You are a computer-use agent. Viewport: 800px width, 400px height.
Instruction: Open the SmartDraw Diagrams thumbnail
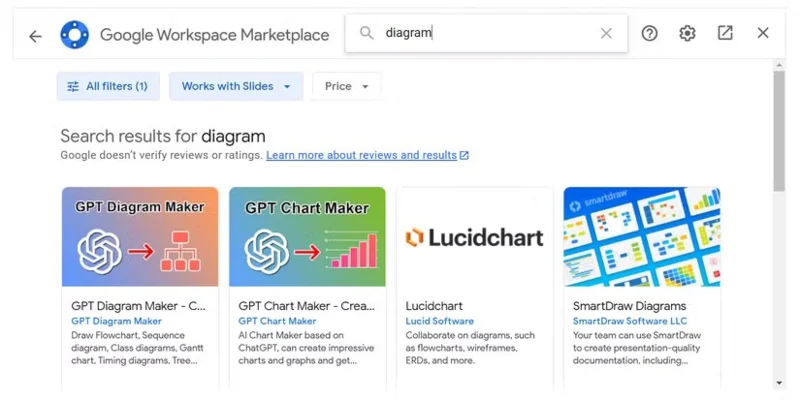[x=642, y=237]
